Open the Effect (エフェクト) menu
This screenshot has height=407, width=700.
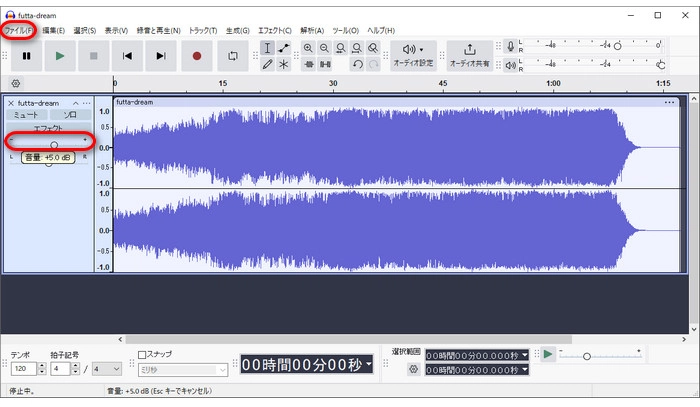coord(274,31)
